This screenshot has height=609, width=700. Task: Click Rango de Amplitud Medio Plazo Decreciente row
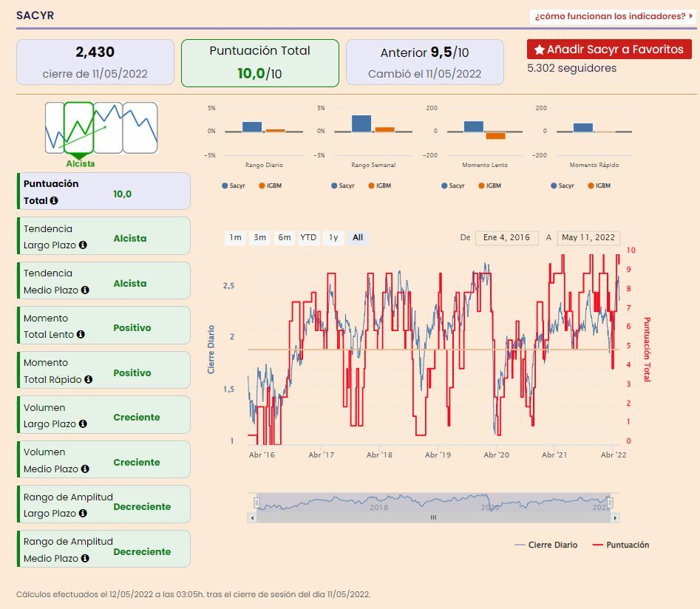coord(103,549)
